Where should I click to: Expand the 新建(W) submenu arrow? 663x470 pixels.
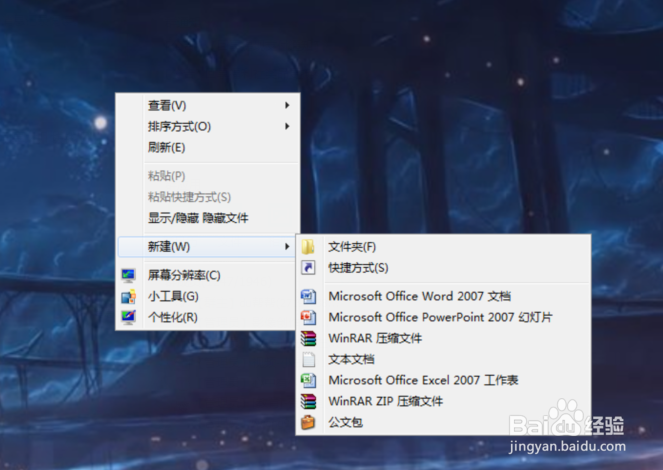point(287,246)
